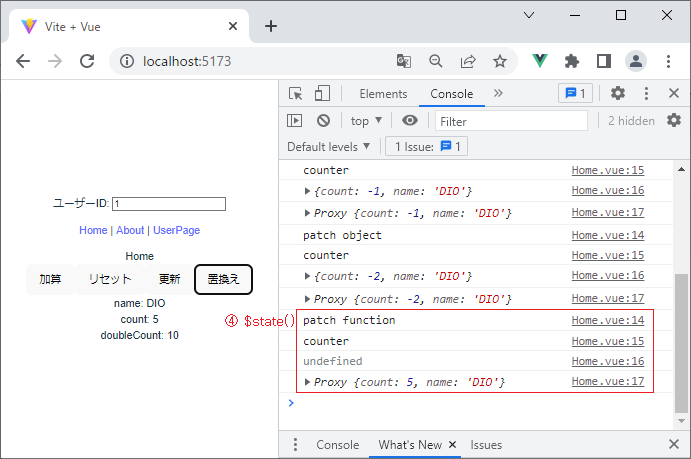Open the issues badge showing 1

[x=576, y=93]
